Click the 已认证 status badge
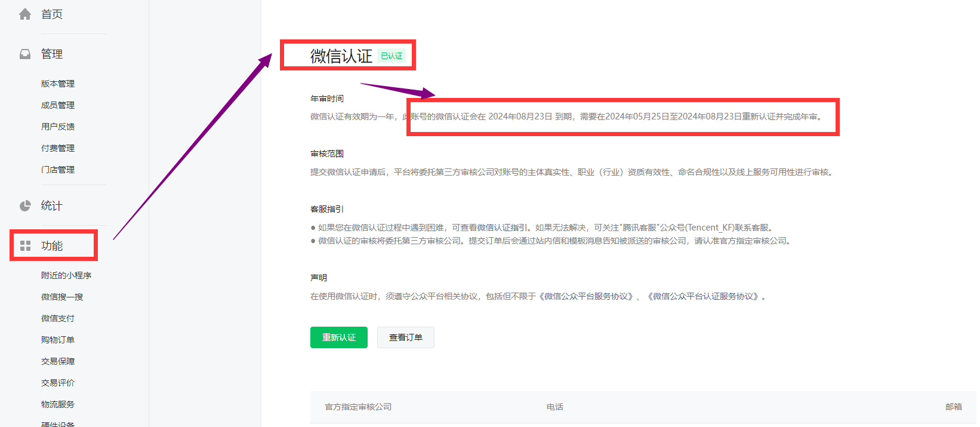The image size is (980, 427). 392,56
